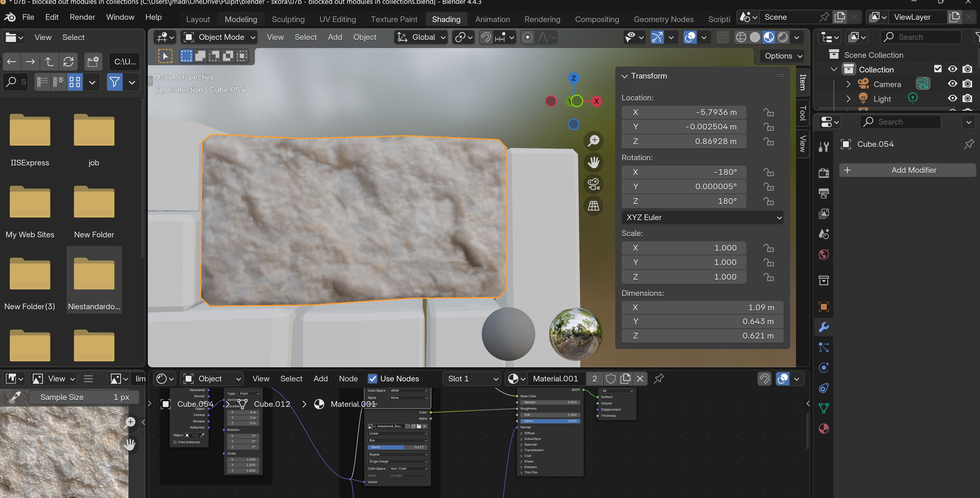Open the Object Mode dropdown
The height and width of the screenshot is (498, 980).
pos(219,37)
